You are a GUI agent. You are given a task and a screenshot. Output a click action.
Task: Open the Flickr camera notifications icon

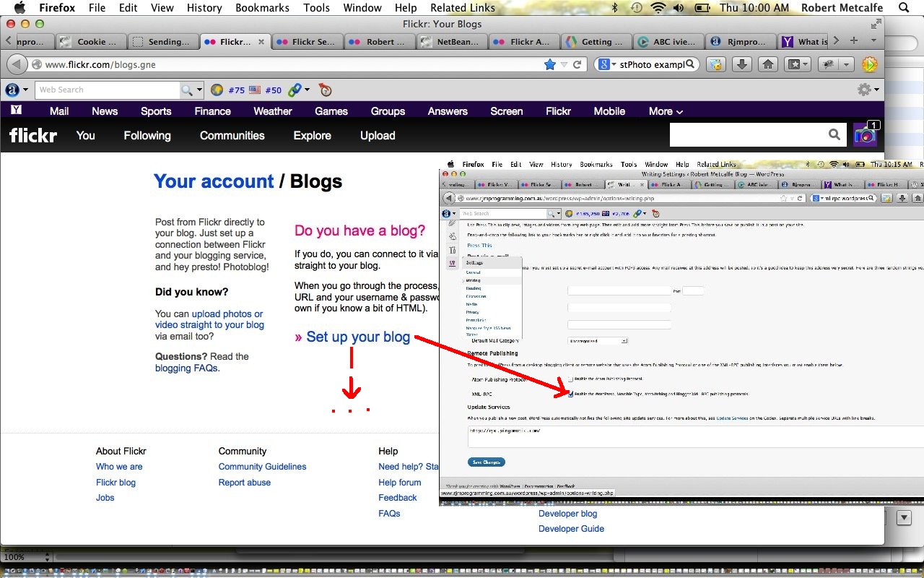[865, 134]
